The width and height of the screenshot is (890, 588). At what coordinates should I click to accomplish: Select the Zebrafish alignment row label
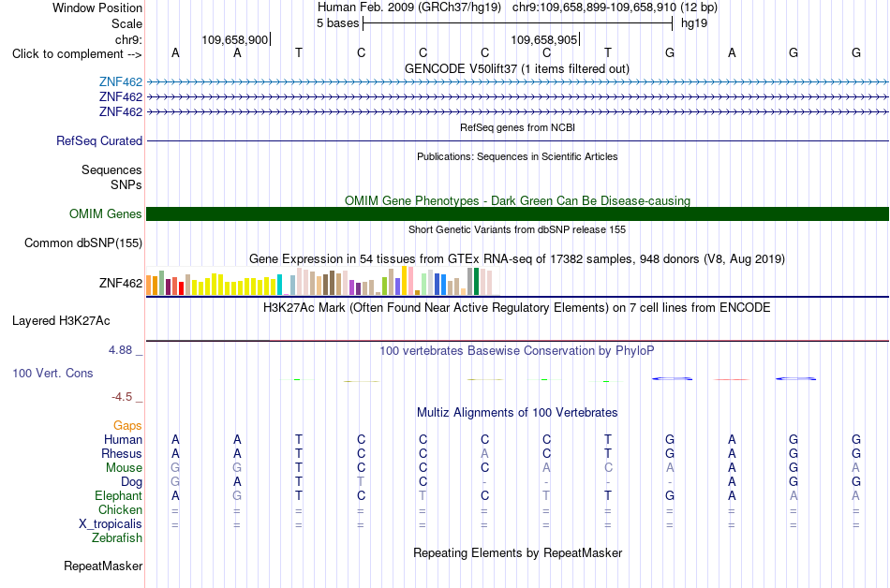click(x=116, y=537)
